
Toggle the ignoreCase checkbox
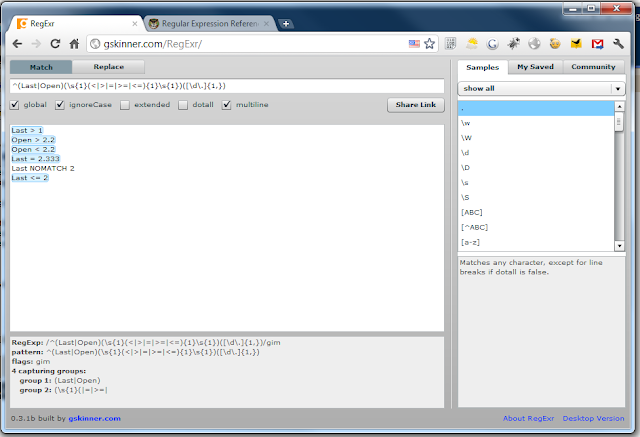click(60, 105)
